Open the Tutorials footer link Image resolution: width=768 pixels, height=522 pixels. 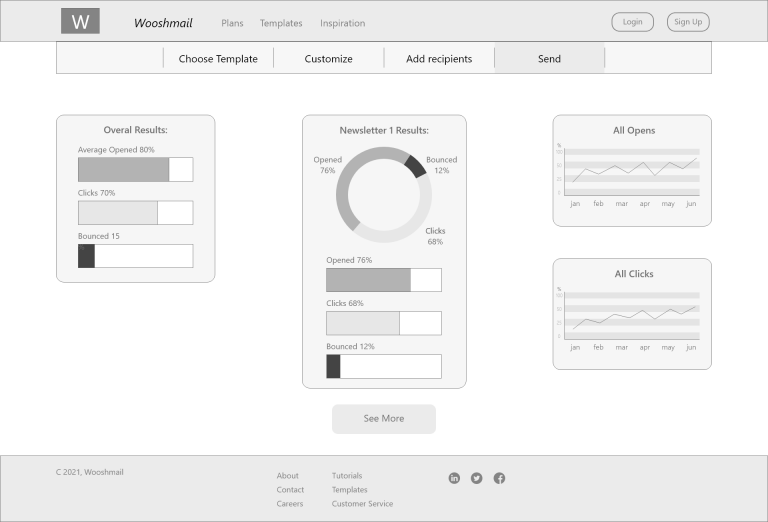point(347,475)
